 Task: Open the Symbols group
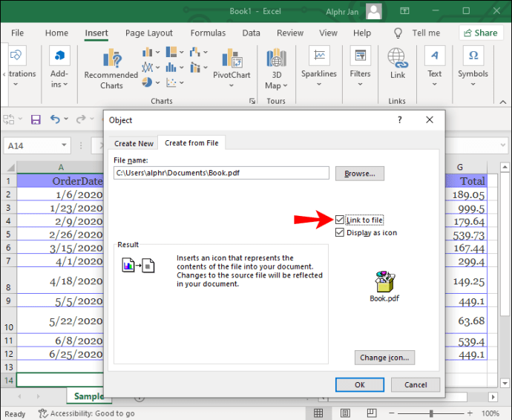[x=473, y=67]
